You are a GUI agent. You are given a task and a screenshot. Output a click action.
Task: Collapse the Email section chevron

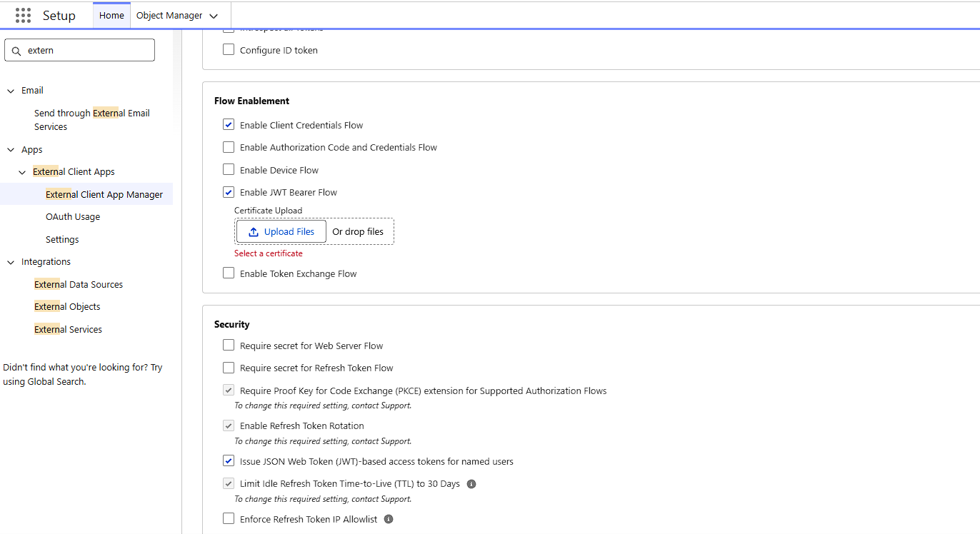(11, 91)
